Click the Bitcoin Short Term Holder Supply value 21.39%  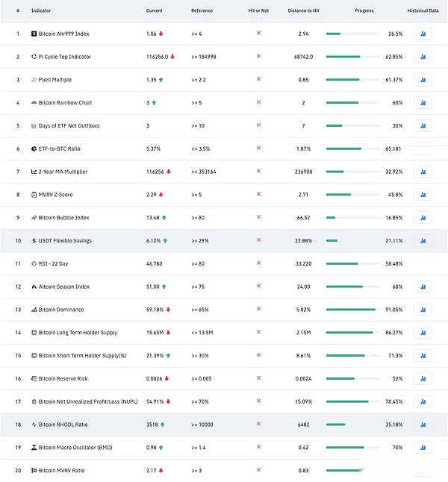click(155, 356)
